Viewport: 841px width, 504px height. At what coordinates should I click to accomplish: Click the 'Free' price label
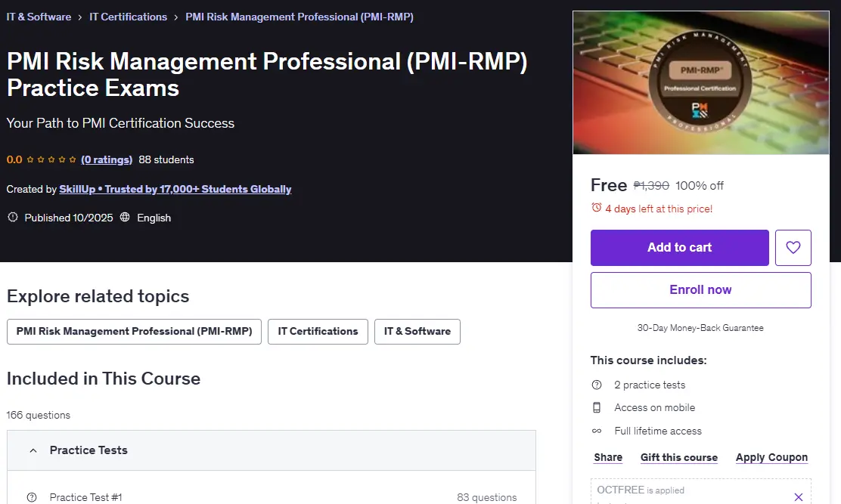click(609, 185)
